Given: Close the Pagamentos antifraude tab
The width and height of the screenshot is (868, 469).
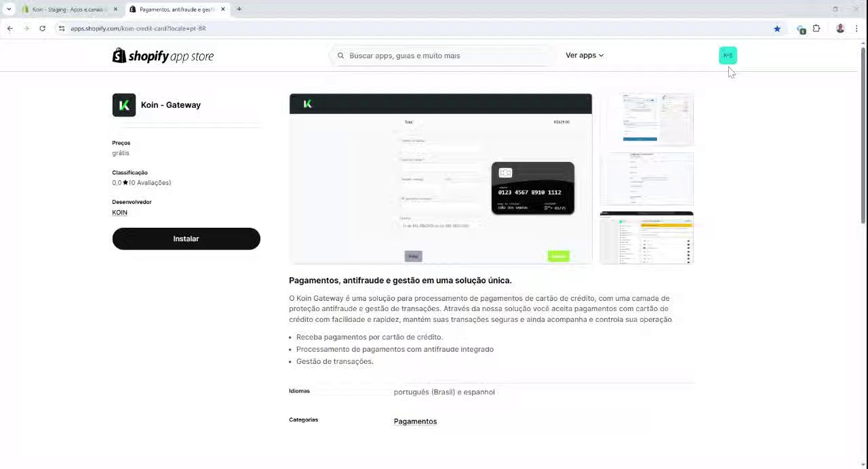Looking at the screenshot, I should (x=222, y=9).
